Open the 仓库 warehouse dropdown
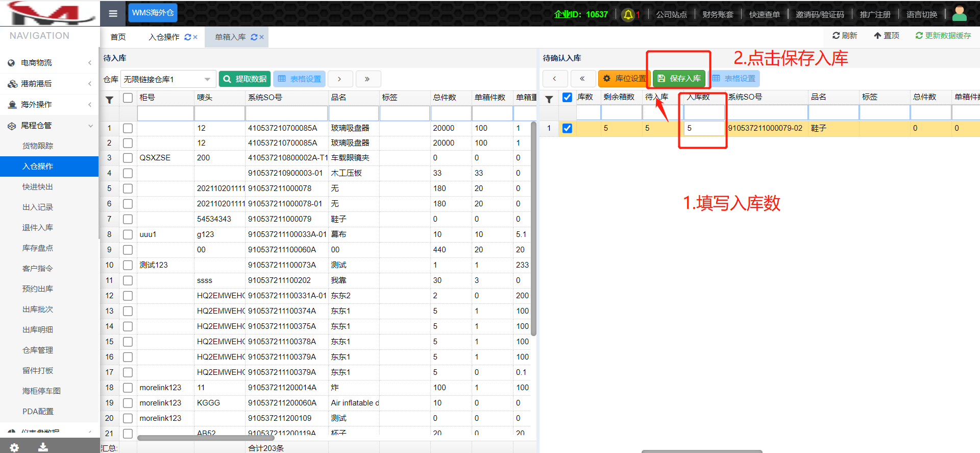Image resolution: width=980 pixels, height=453 pixels. click(x=168, y=79)
